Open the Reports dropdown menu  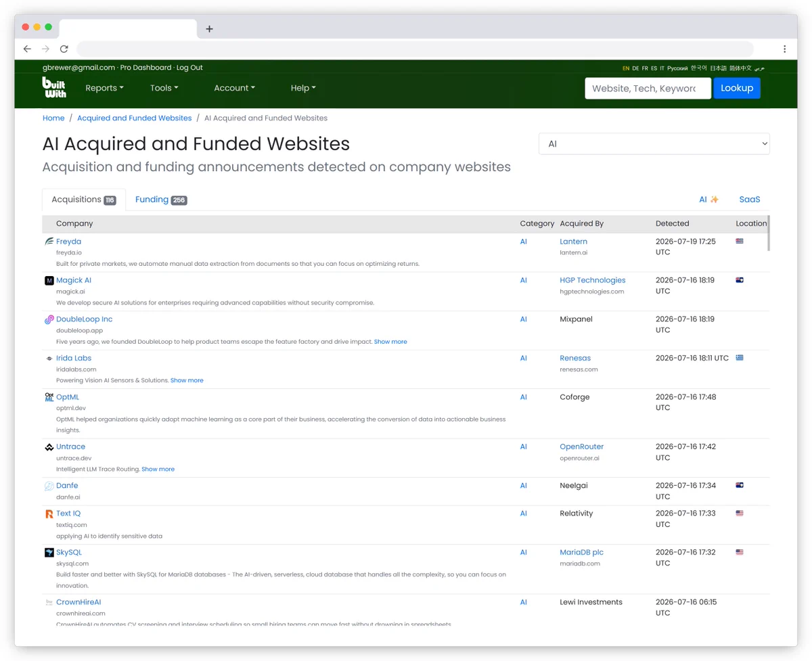(104, 88)
